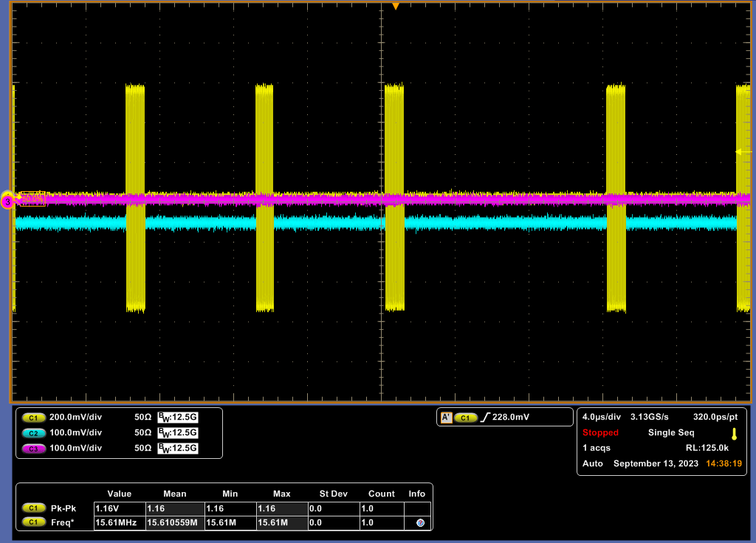Screen dimensions: 756x543
Task: Click the 320.0ps/pt resolution readout
Action: click(x=715, y=418)
